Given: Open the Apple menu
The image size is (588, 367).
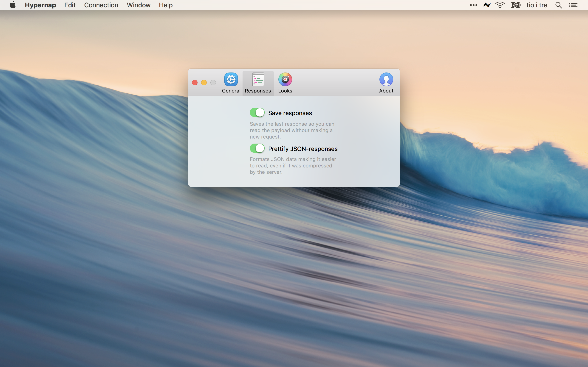Looking at the screenshot, I should click(13, 5).
